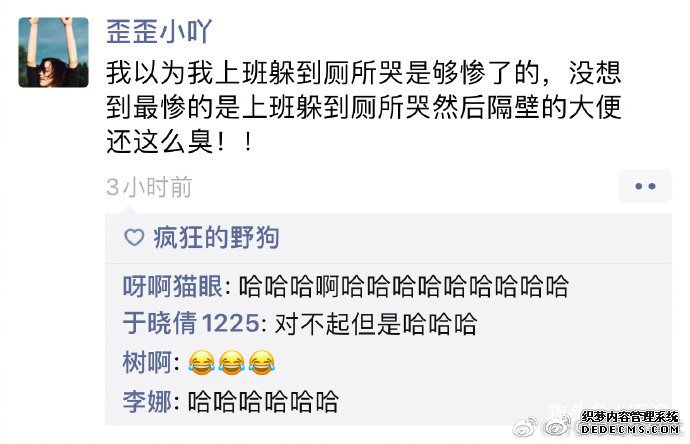690x444 pixels.
Task: Select the post text about 上班躲到厕所哭
Action: (x=363, y=107)
